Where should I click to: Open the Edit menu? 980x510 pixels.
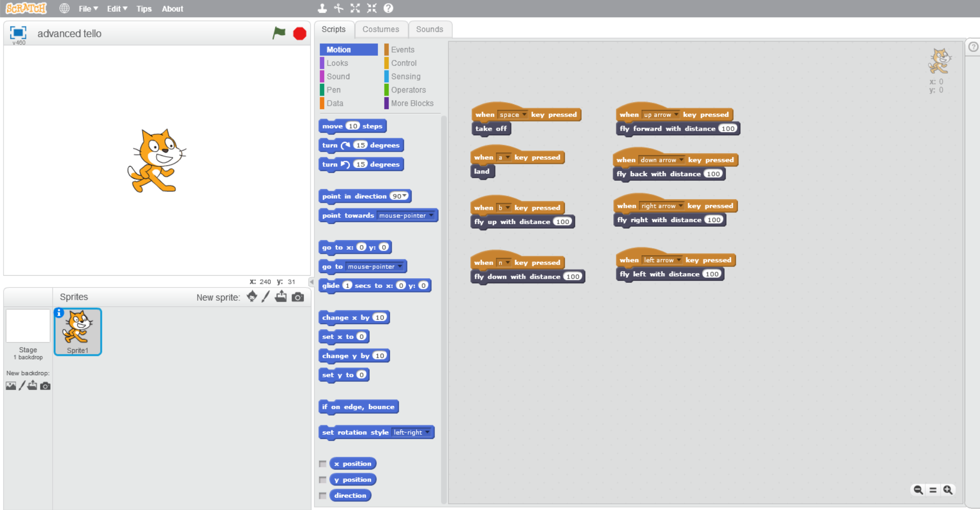[117, 9]
